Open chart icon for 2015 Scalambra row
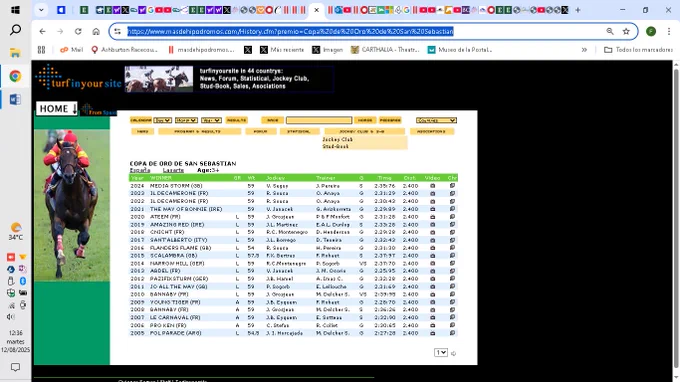 pos(452,255)
